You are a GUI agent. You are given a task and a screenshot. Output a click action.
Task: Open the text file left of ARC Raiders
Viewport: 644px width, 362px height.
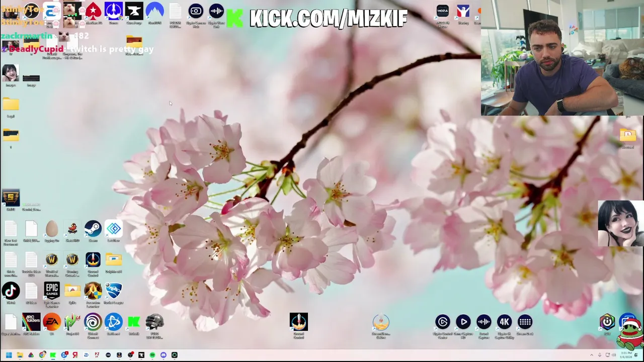click(11, 322)
